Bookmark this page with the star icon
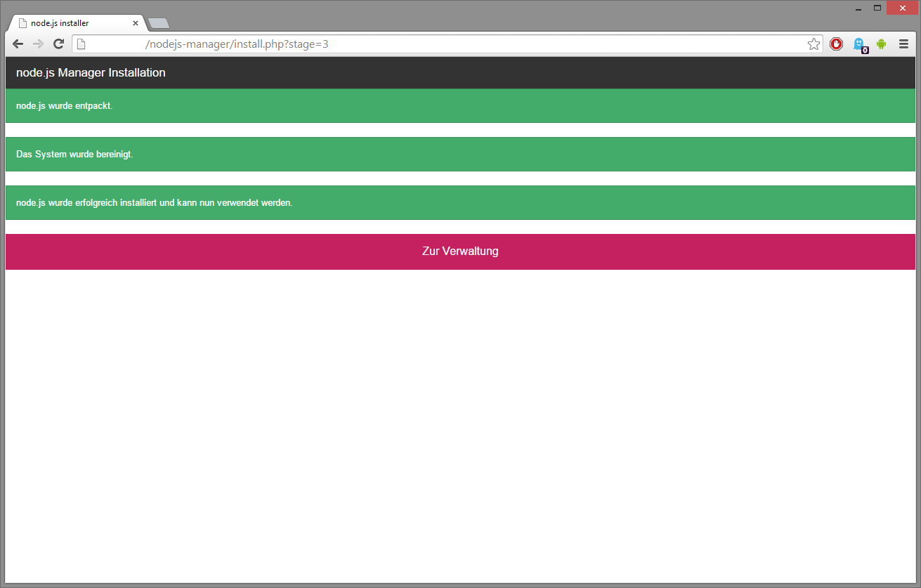This screenshot has width=921, height=588. pos(814,44)
